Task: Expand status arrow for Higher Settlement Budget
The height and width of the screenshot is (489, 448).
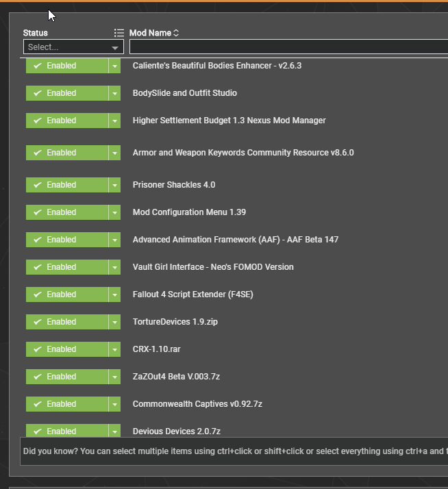Action: pos(114,121)
